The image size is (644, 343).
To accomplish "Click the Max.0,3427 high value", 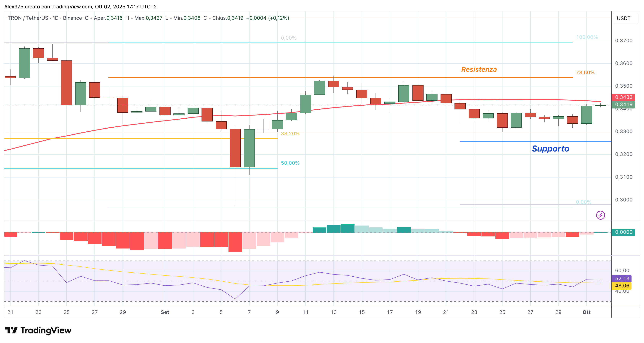I will pyautogui.click(x=148, y=18).
